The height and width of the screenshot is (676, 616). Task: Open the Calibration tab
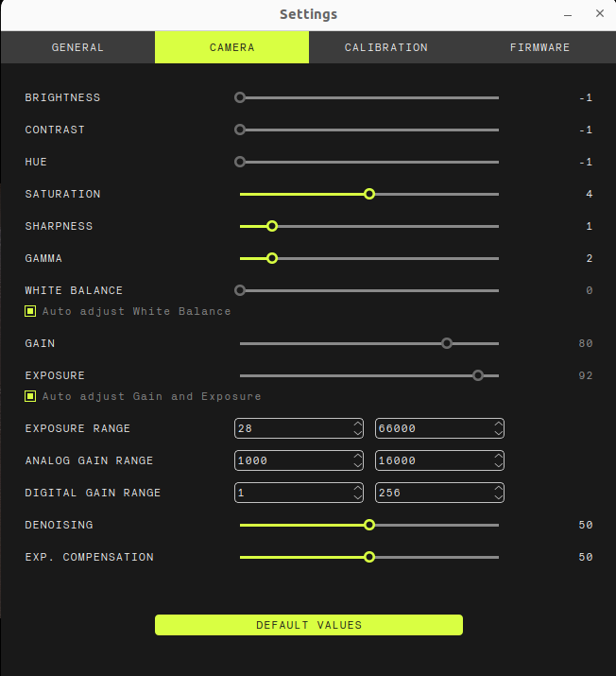[385, 47]
